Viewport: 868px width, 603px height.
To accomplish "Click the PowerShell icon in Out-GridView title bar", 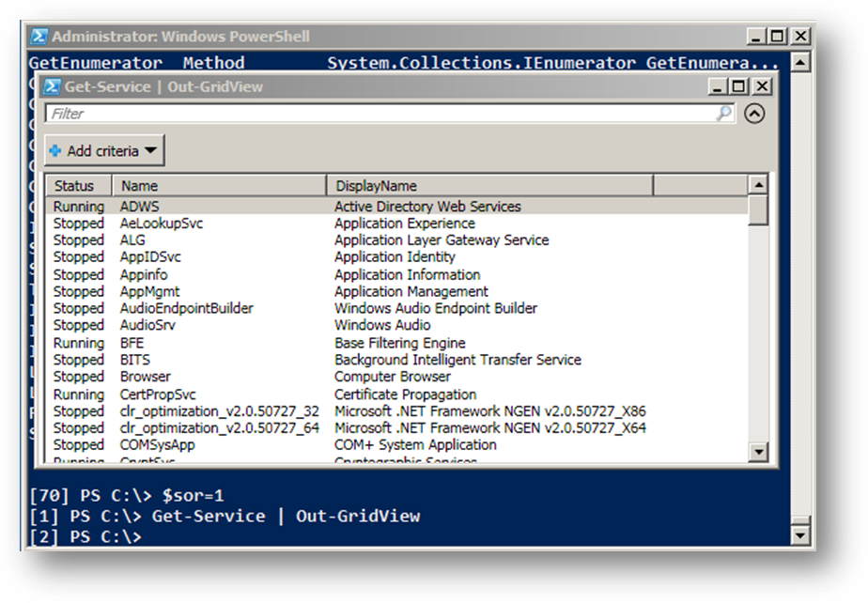I will coord(52,86).
